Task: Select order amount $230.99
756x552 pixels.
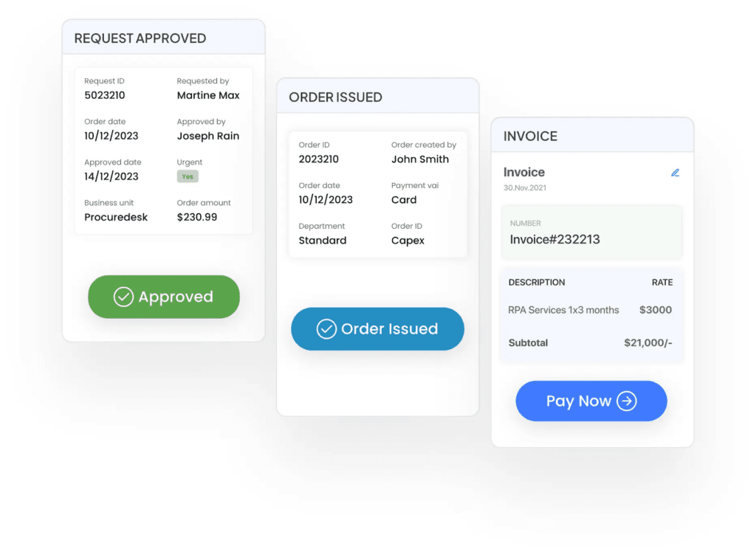Action: click(197, 217)
